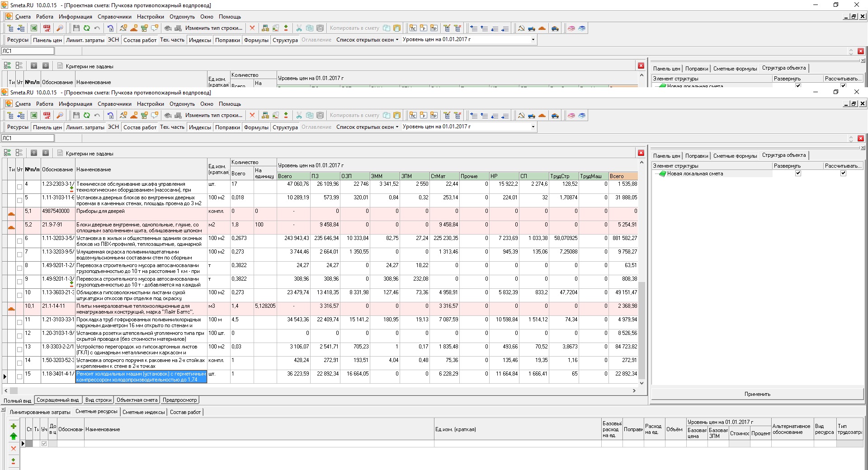Click pink books icon in lower window toolbar
The width and height of the screenshot is (868, 470).
coord(571,116)
